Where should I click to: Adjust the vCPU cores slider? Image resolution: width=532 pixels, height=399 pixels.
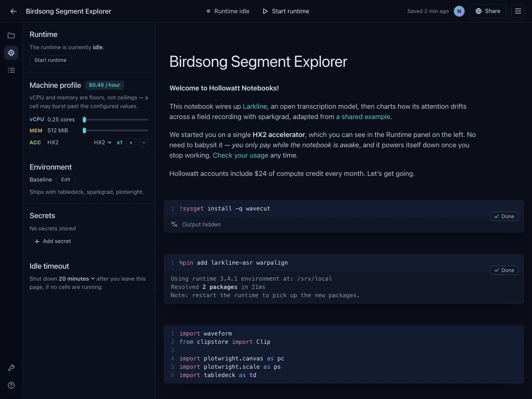(116, 120)
